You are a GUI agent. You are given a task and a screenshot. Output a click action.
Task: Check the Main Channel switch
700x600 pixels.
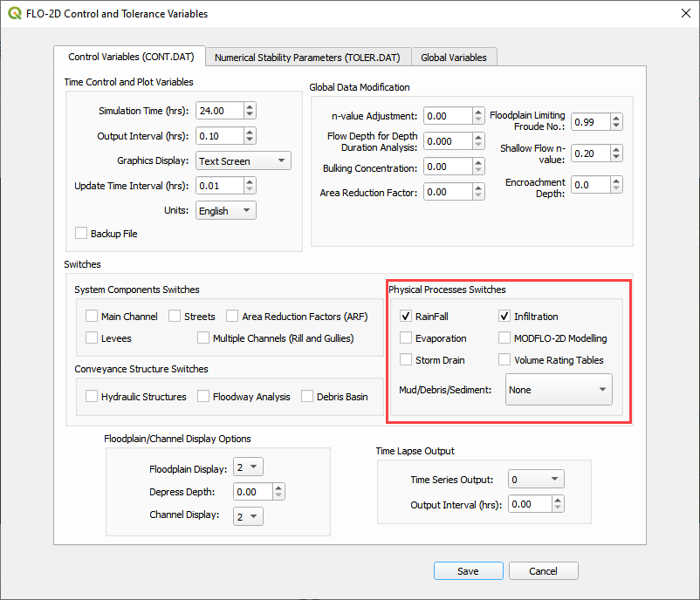(x=93, y=317)
